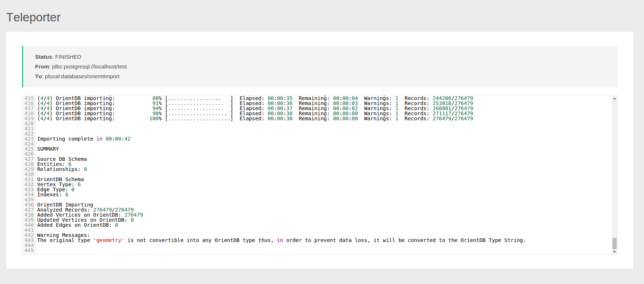
Task: Click the scrollbar up arrow in log
Action: point(614,99)
